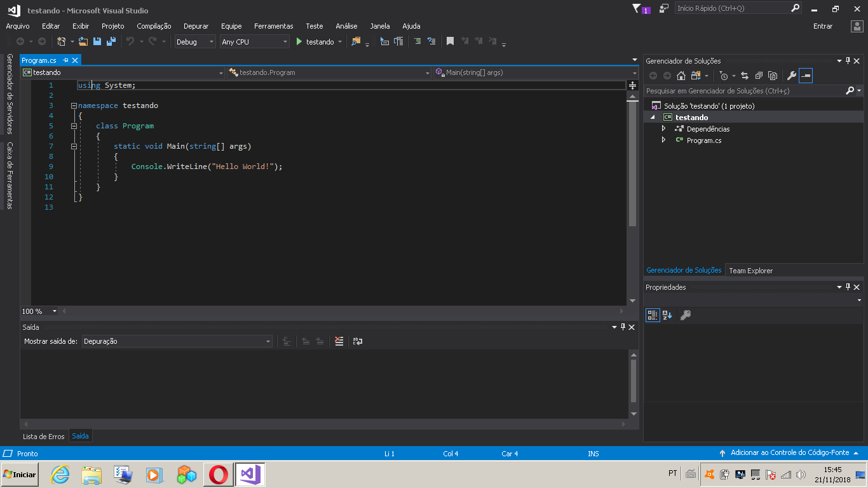Open the Depurar menu
This screenshot has height=488, width=868.
tap(196, 26)
